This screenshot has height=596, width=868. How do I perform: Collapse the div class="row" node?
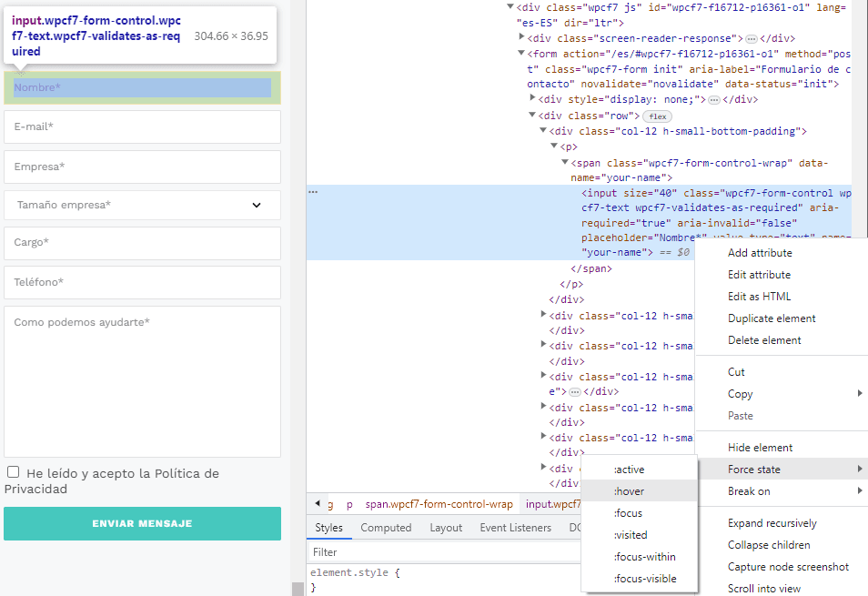(x=532, y=115)
